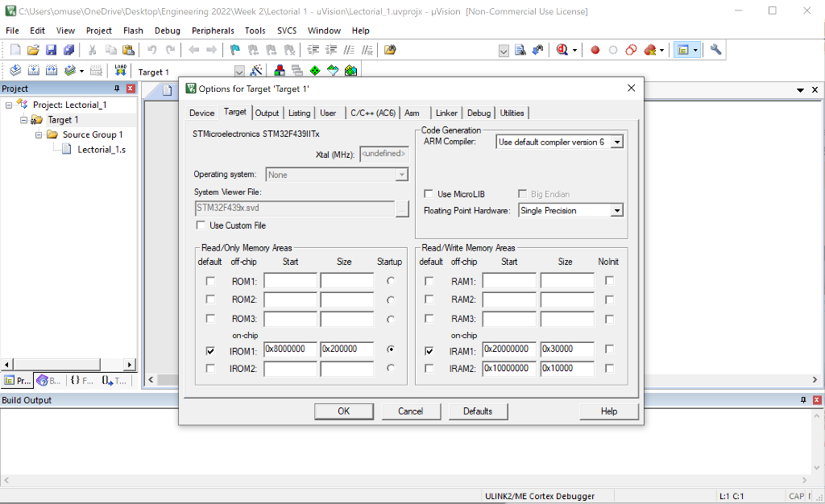Click the Indent selection icon
Viewport: 825px width, 504px height.
click(x=313, y=50)
